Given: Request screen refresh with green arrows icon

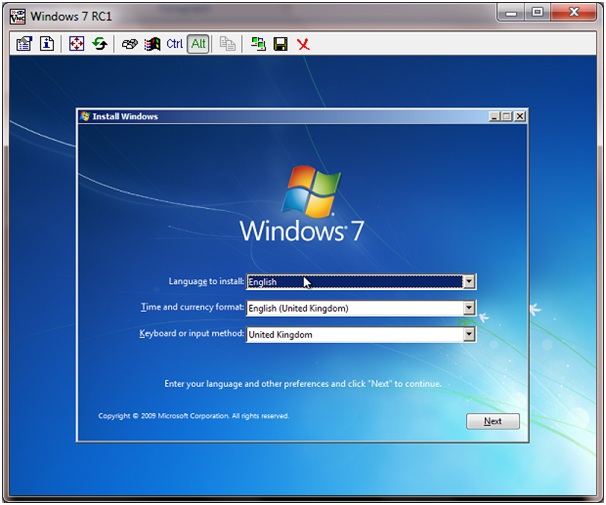Looking at the screenshot, I should point(99,44).
